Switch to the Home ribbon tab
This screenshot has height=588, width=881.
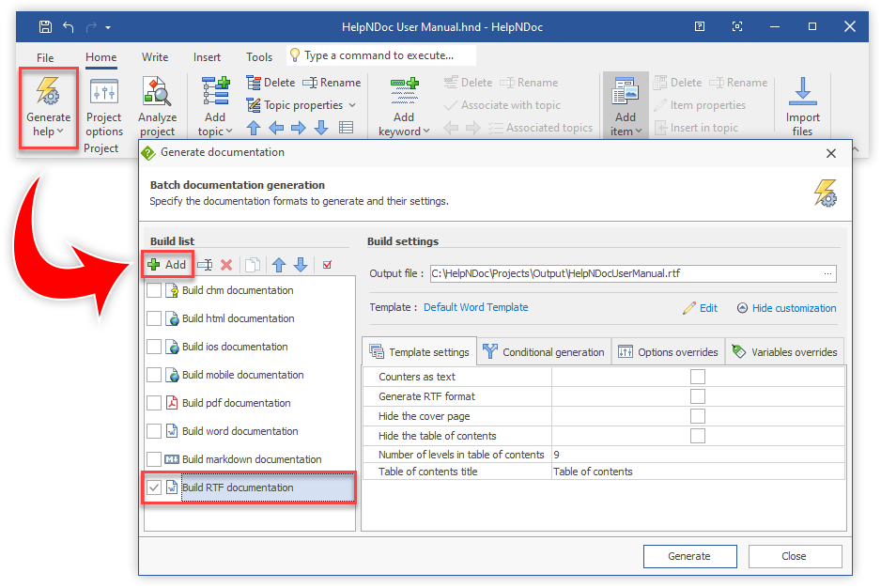[101, 57]
